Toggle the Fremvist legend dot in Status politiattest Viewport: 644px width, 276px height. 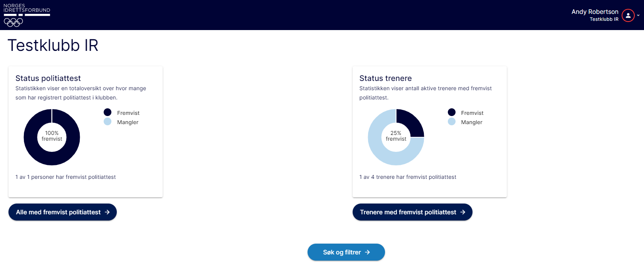(x=108, y=112)
